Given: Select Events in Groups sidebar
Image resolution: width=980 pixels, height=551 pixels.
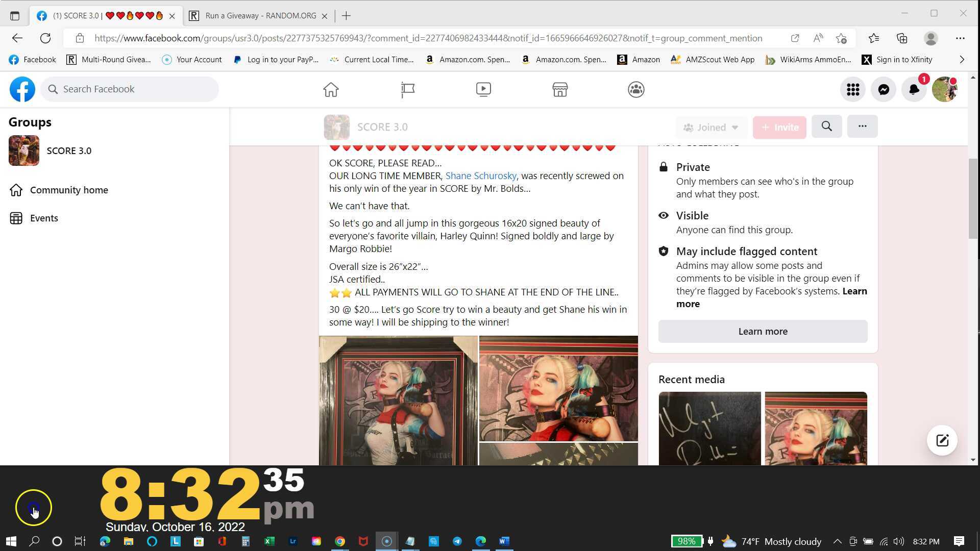Looking at the screenshot, I should click(44, 218).
